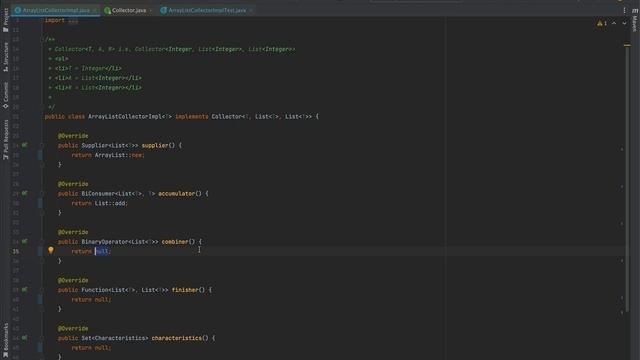Click the 'implements' keyword

pyautogui.click(x=191, y=117)
